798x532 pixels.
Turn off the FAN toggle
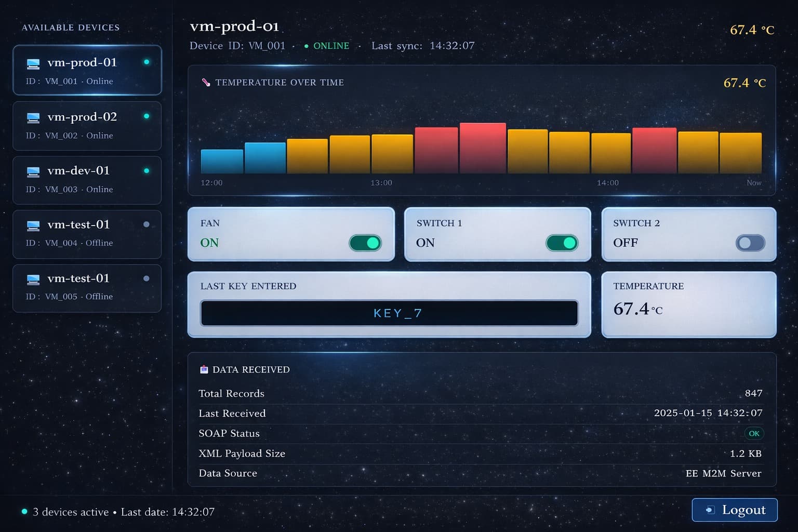click(365, 243)
